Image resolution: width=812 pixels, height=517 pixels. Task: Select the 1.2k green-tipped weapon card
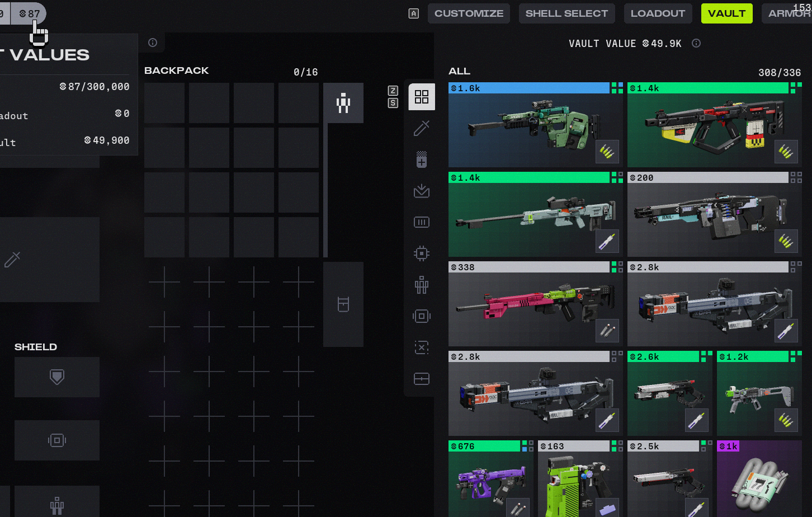pos(759,393)
